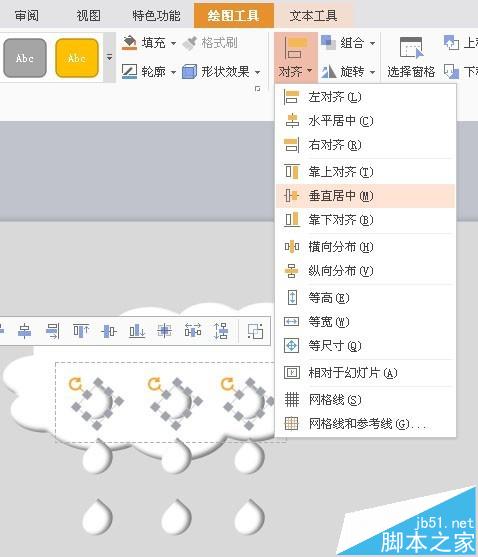Open shape format dialog launcher
The width and height of the screenshot is (478, 557).
click(258, 89)
